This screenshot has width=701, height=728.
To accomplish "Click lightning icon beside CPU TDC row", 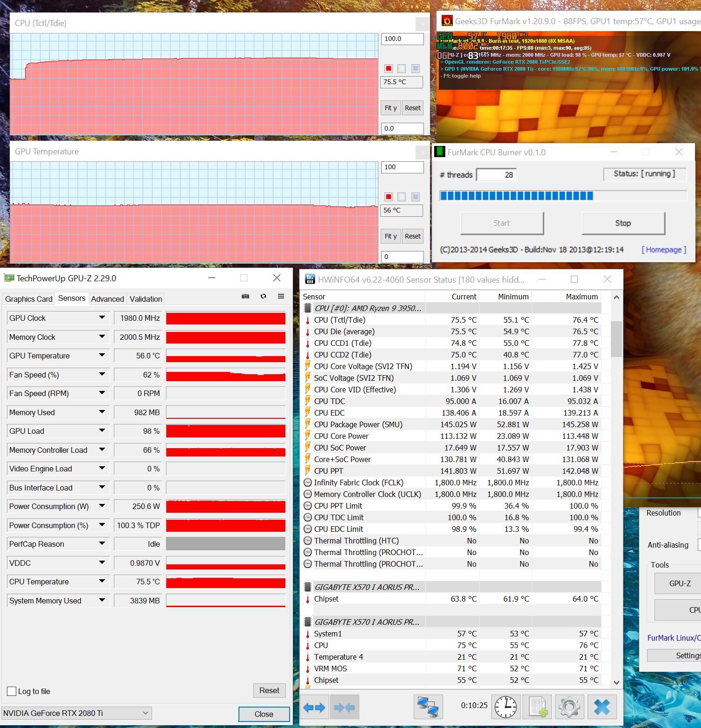I will coord(307,401).
